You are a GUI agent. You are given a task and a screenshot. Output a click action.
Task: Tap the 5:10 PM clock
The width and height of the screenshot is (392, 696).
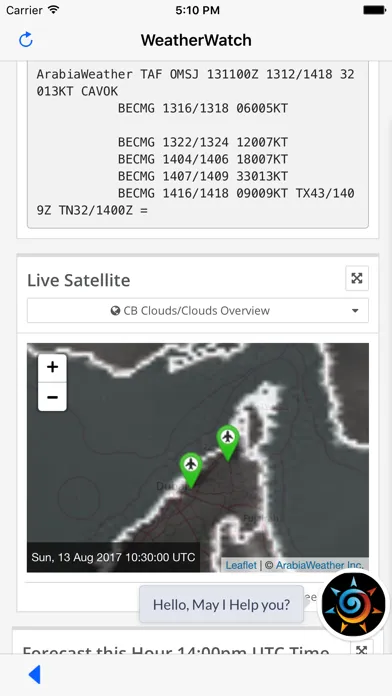click(x=197, y=10)
